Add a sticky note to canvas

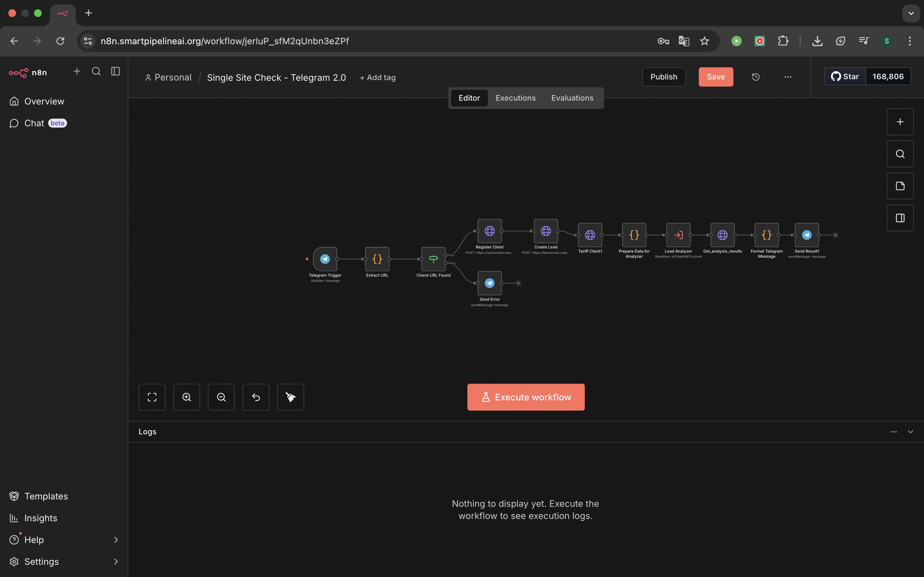[x=900, y=186]
